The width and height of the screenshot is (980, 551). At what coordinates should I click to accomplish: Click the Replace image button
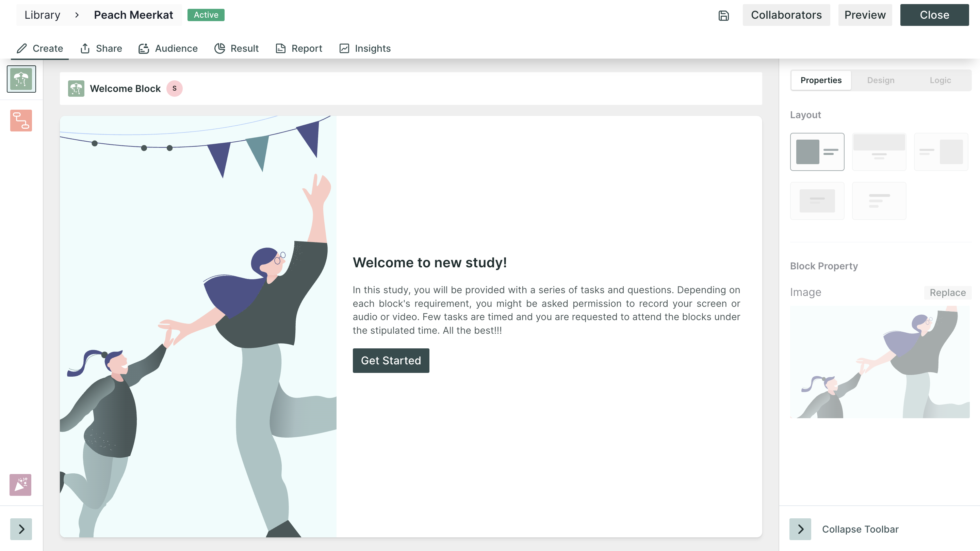click(x=947, y=293)
